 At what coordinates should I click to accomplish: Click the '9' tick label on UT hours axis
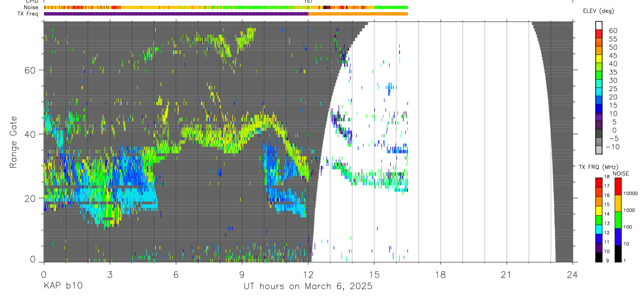click(242, 274)
